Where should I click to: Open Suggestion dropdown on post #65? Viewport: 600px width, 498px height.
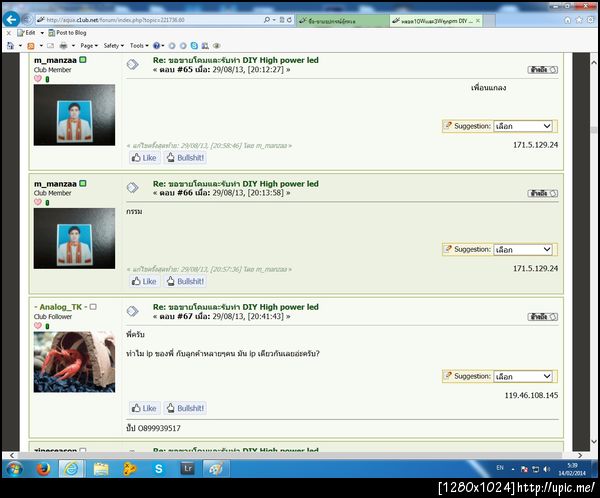(523, 126)
